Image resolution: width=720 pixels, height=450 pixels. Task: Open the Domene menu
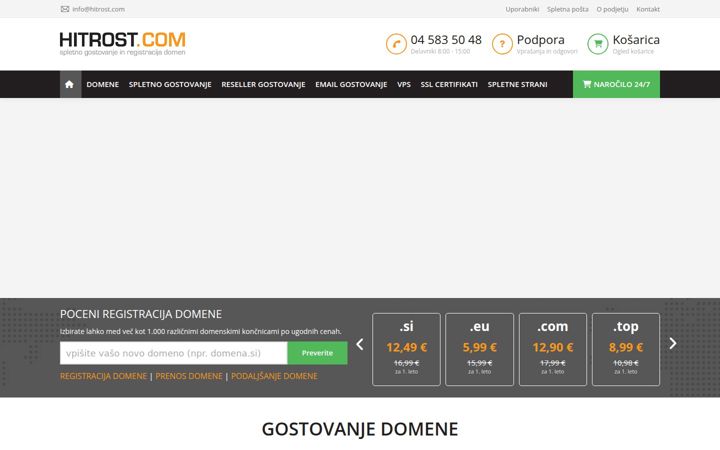click(x=102, y=84)
